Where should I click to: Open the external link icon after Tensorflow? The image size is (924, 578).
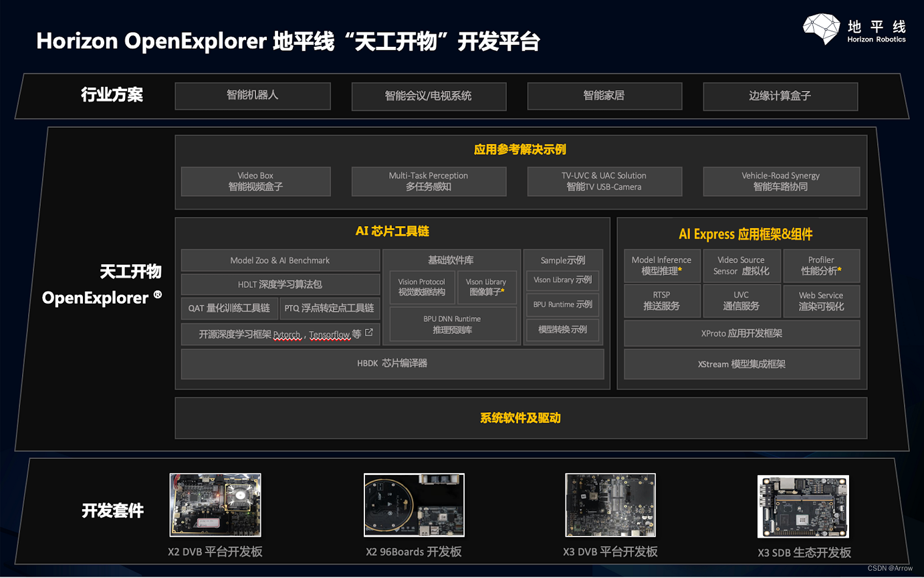(369, 332)
